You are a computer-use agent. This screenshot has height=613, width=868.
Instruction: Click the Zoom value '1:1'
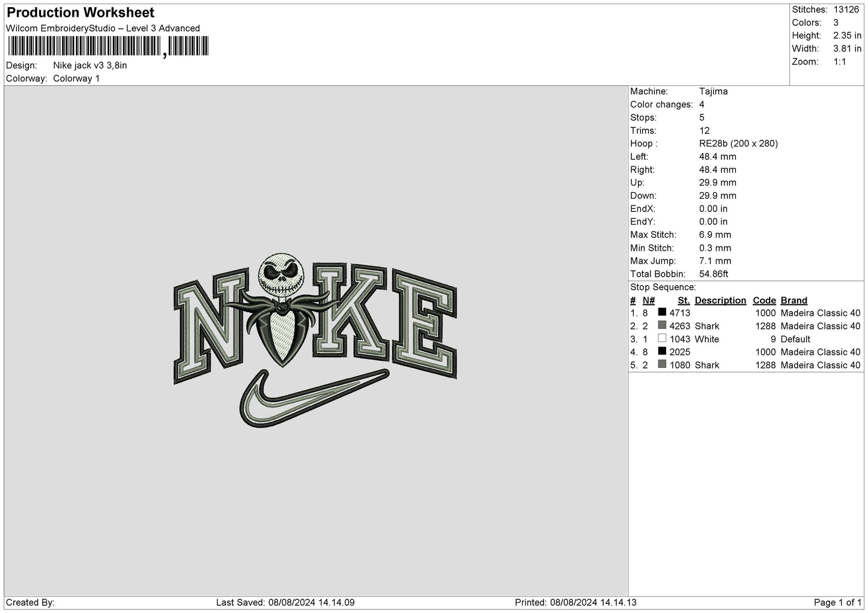[840, 62]
